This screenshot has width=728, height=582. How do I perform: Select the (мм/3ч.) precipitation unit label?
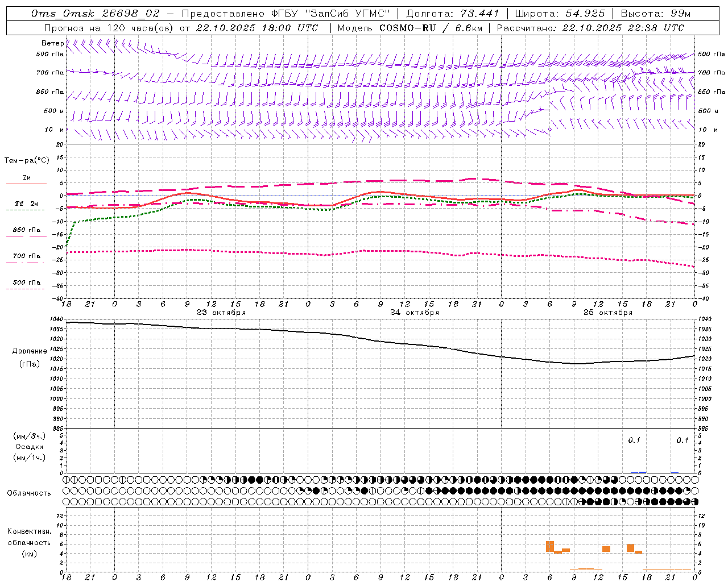[x=30, y=436]
